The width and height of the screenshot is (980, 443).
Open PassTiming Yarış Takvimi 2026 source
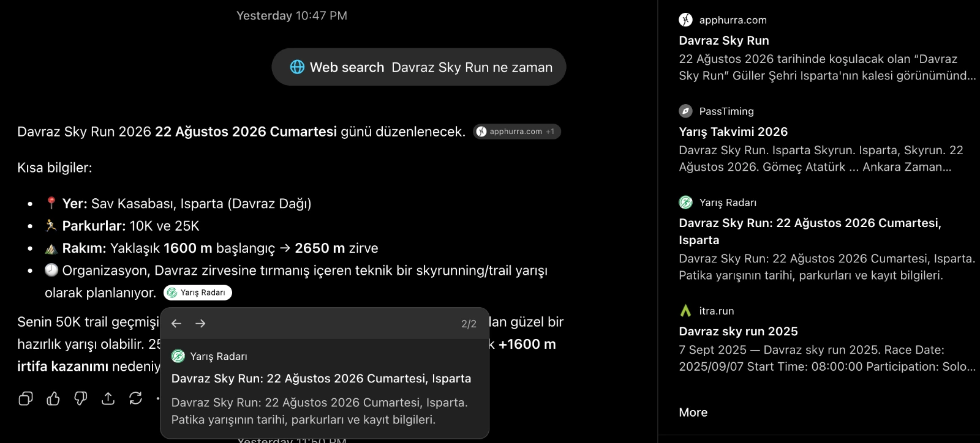tap(827, 140)
